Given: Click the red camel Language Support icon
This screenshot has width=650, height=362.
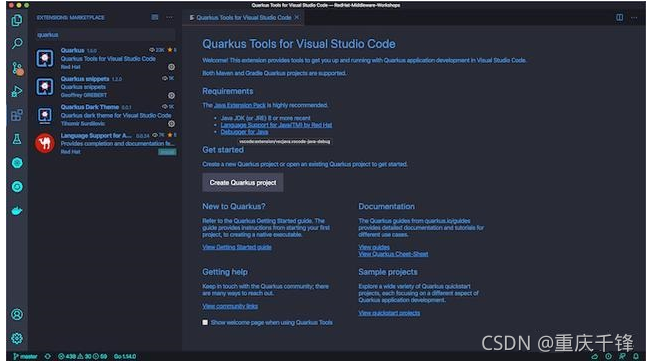Looking at the screenshot, I should tap(45, 143).
